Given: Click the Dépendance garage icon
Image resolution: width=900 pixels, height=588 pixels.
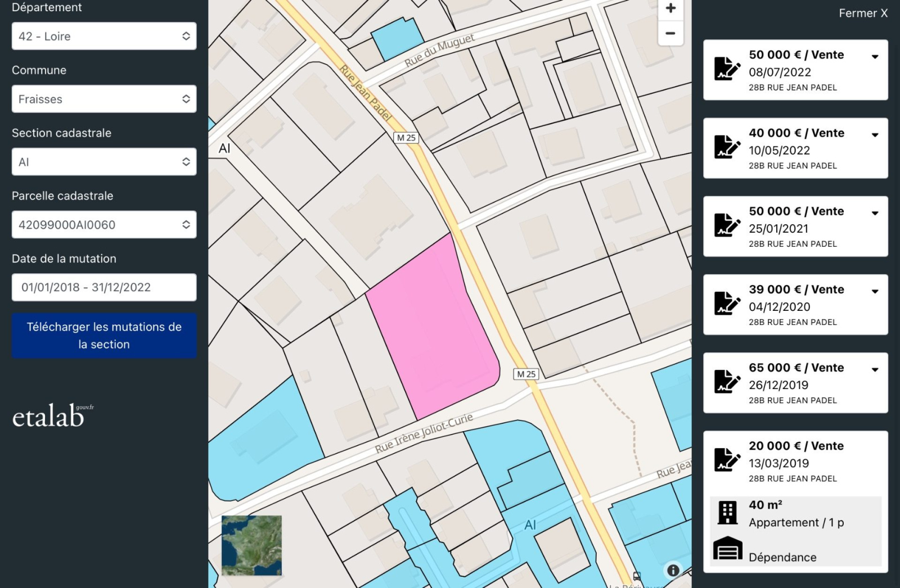Looking at the screenshot, I should [727, 549].
